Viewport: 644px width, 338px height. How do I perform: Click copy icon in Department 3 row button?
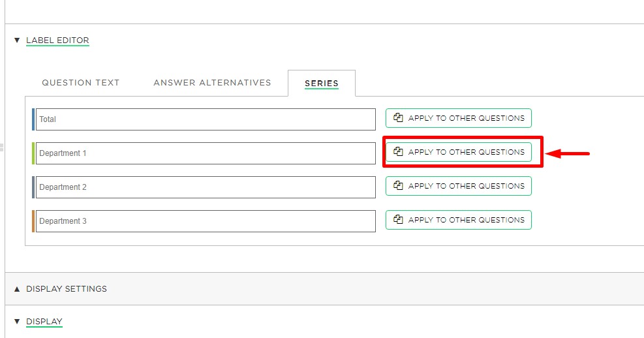pos(398,219)
